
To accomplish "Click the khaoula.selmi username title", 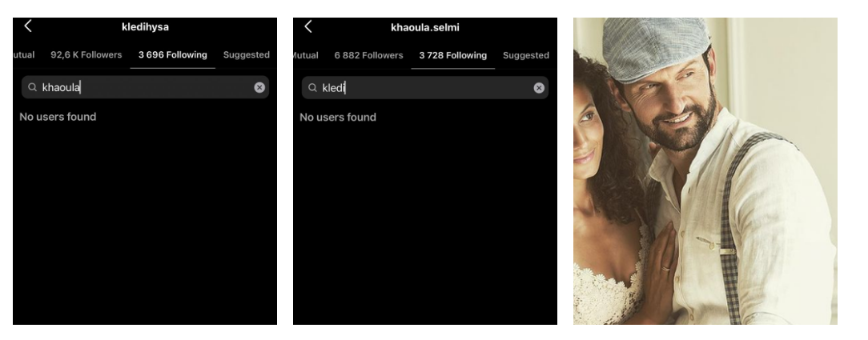I will pyautogui.click(x=425, y=27).
